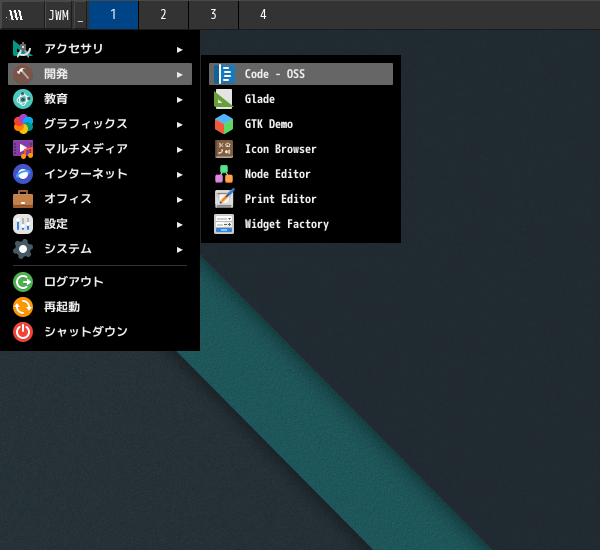The width and height of the screenshot is (600, 550).
Task: Click the JWM taskbar button
Action: tap(58, 15)
